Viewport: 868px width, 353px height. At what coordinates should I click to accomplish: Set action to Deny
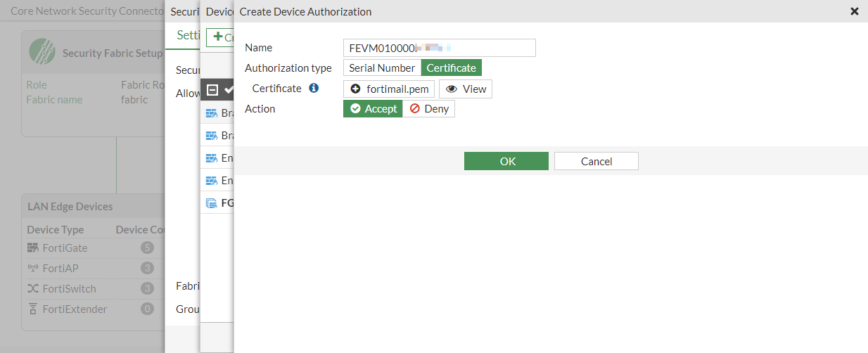click(x=429, y=109)
